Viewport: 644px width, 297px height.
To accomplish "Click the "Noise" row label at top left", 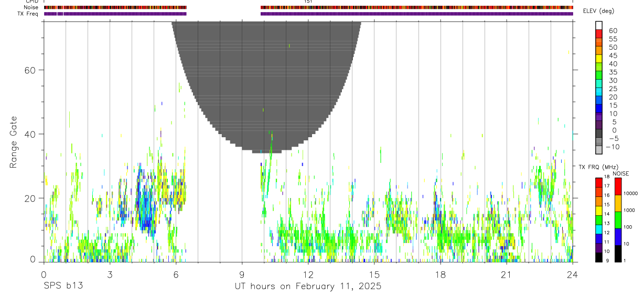I will click(x=32, y=7).
